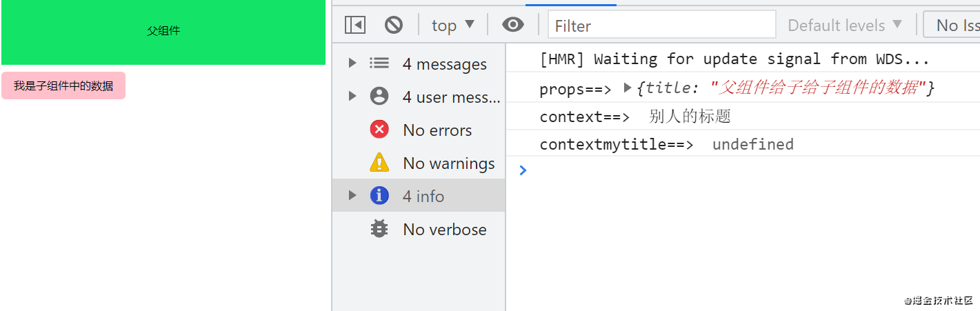The width and height of the screenshot is (980, 311).
Task: Click the No Issues button
Action: pyautogui.click(x=954, y=26)
